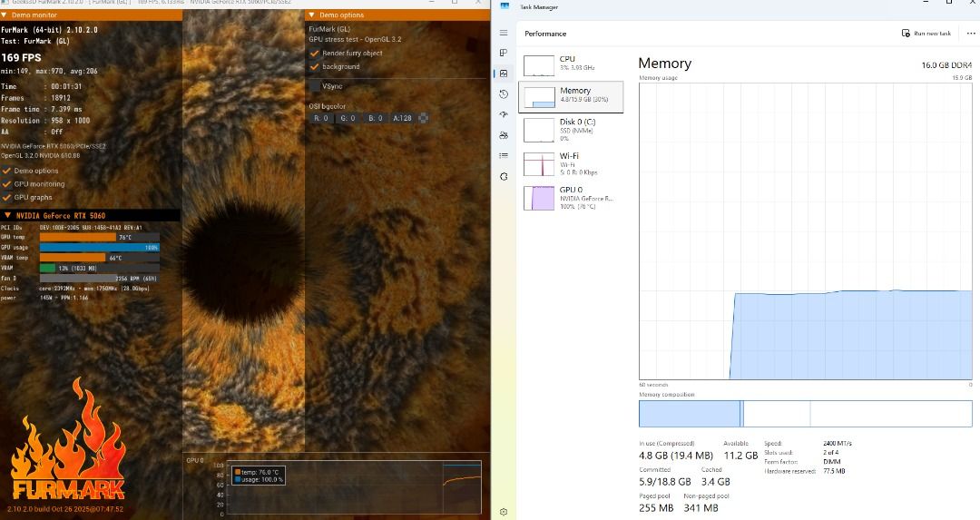Viewport: 980px width, 520px height.
Task: Select GPU 0 in the Performance list
Action: tap(571, 198)
